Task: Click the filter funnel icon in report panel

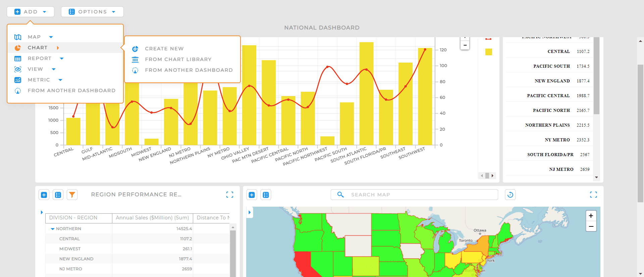Action: [x=72, y=195]
